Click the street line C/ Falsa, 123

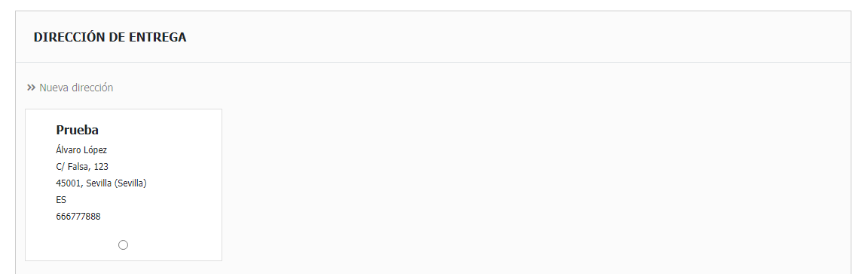coord(82,166)
